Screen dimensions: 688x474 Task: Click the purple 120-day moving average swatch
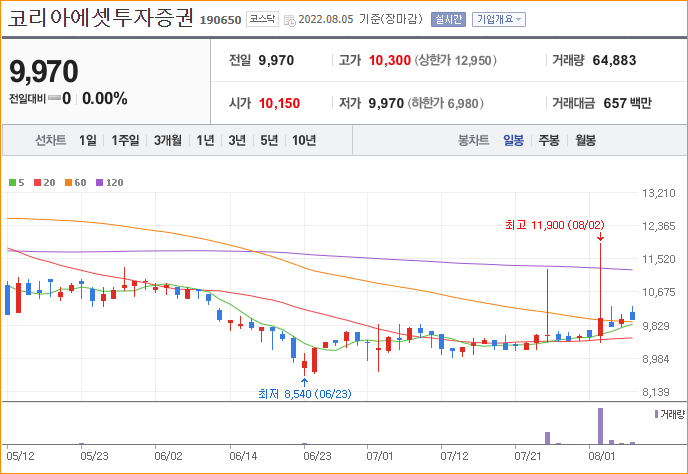coord(100,183)
